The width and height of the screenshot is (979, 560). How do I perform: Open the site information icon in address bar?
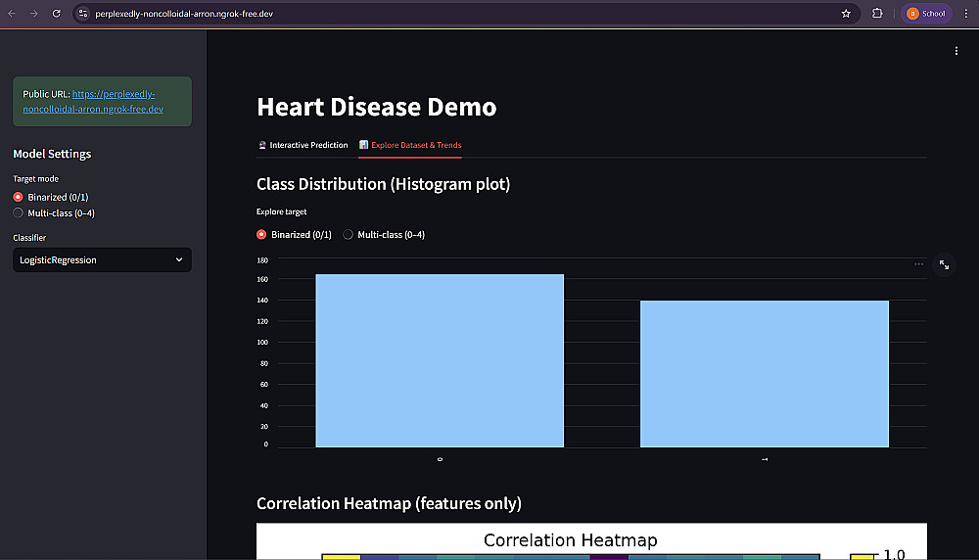(83, 14)
